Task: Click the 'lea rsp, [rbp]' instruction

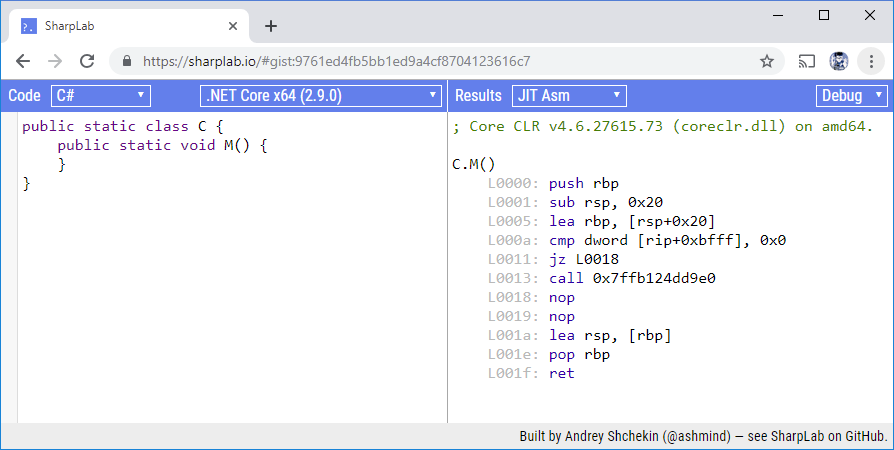Action: click(x=610, y=335)
